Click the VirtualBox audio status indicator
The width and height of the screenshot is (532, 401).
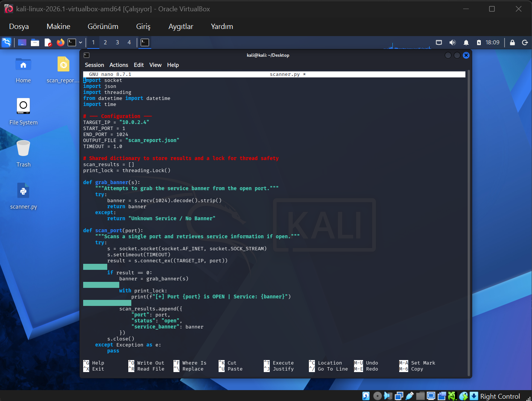(x=388, y=396)
